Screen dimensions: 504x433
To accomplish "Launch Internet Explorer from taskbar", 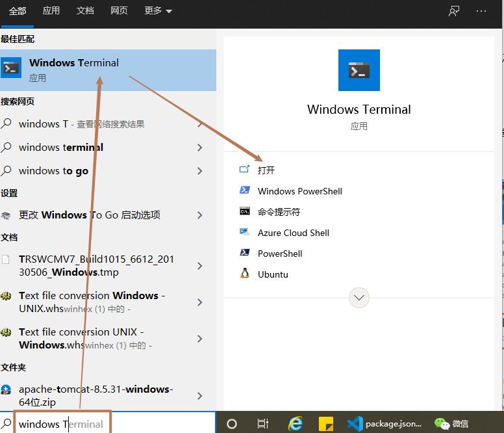I will point(296,423).
